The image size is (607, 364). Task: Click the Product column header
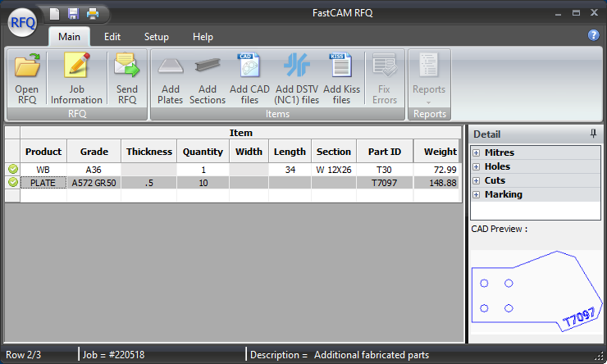43,151
